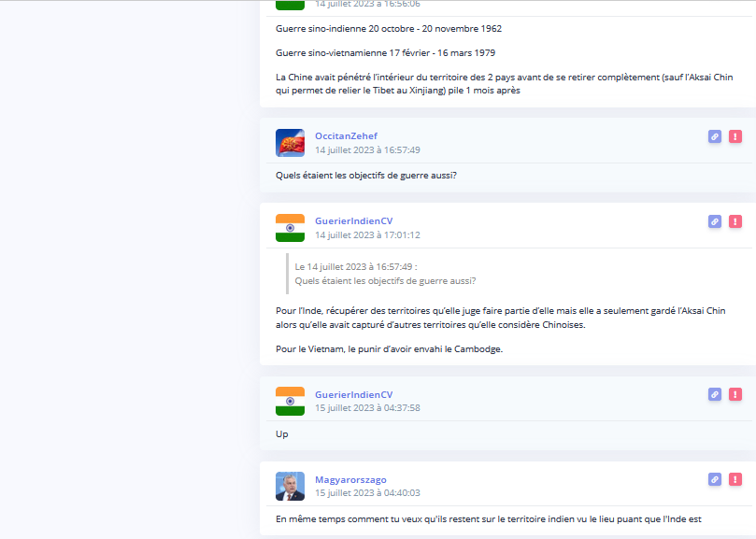Viewport: 756px width, 539px height.
Task: Copy permalink of Magyarorszago's post
Action: point(715,479)
